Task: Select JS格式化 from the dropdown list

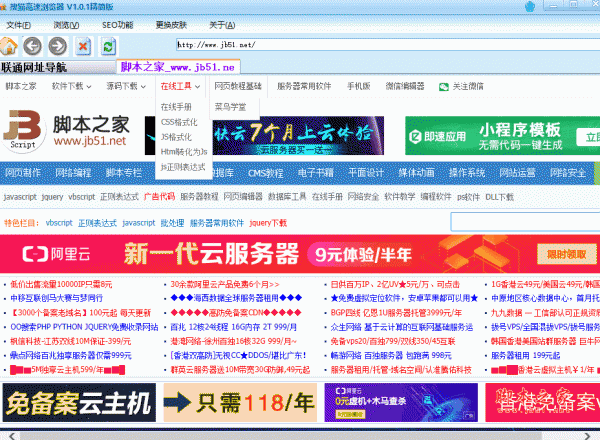Action: pyautogui.click(x=176, y=137)
